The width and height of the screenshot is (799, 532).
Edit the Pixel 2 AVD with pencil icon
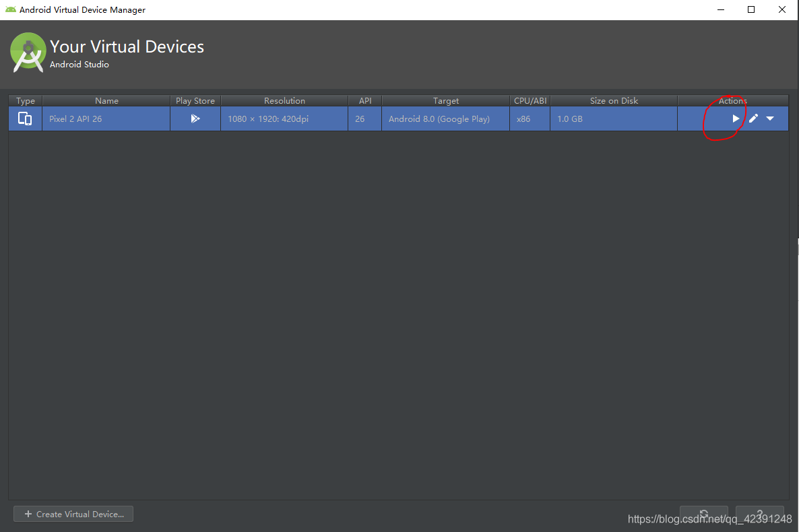coord(753,118)
